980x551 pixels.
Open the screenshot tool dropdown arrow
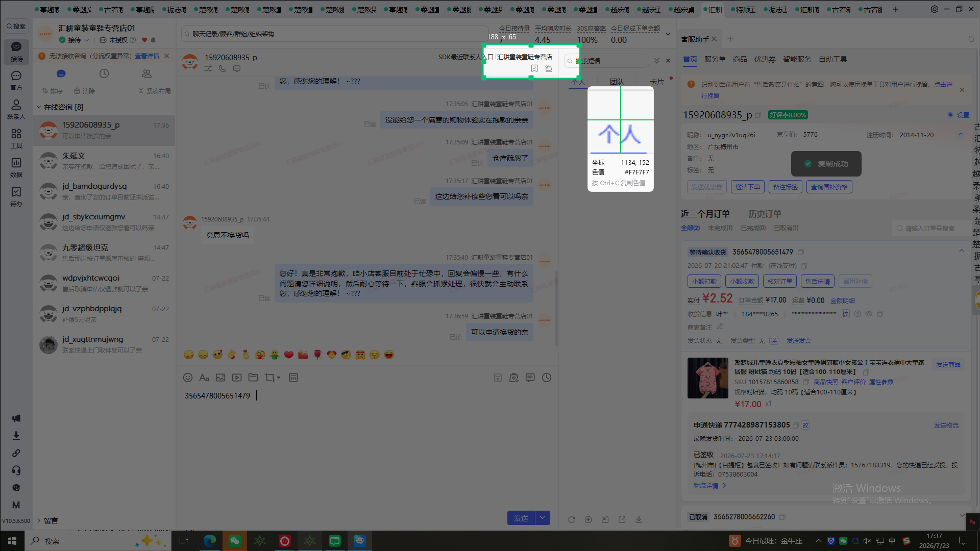279,378
